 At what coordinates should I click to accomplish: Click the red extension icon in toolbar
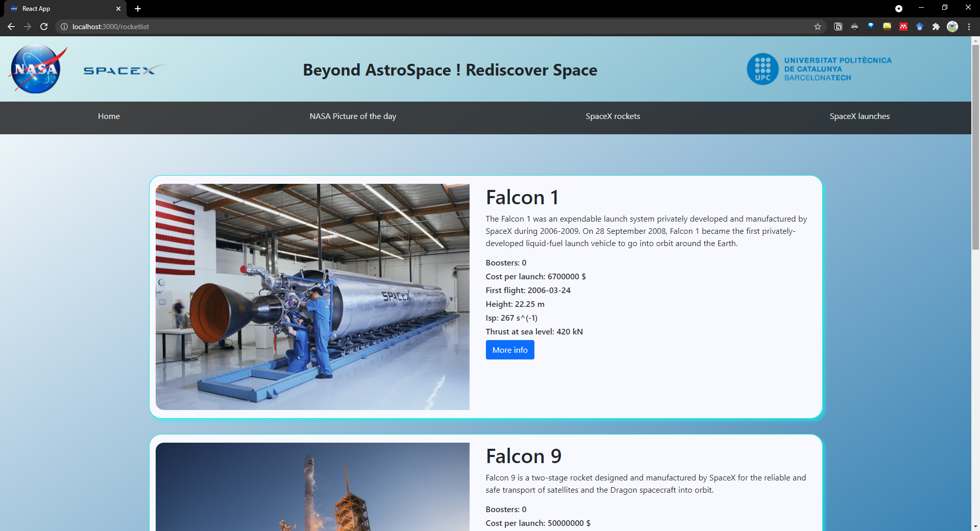(x=903, y=27)
